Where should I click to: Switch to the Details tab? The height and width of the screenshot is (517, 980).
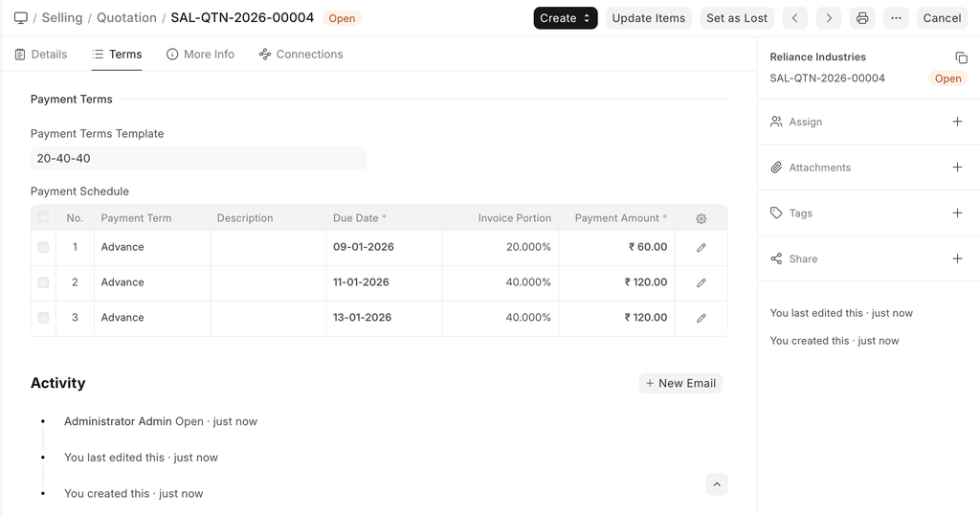[41, 55]
